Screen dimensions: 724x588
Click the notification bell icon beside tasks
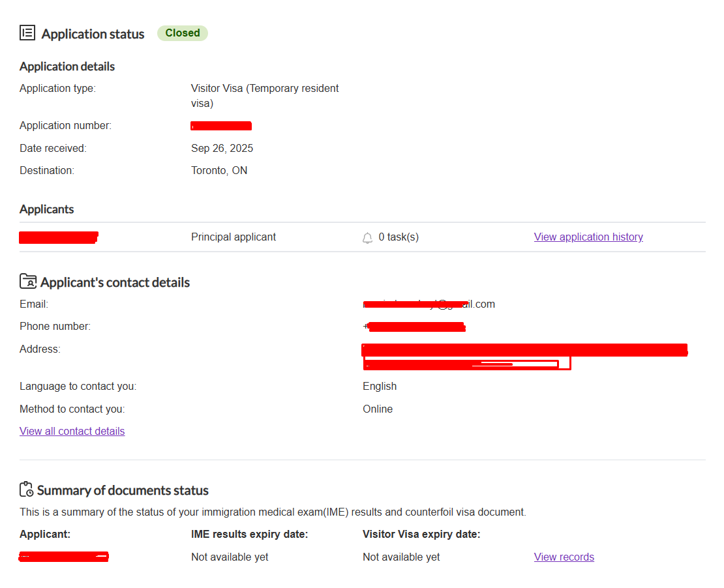coord(367,237)
